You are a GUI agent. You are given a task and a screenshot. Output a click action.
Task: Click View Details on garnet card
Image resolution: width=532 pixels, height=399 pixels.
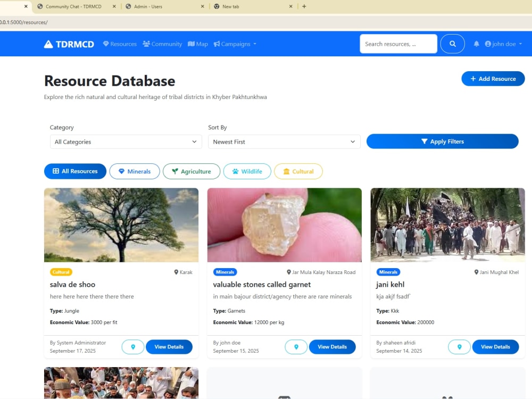coord(332,347)
